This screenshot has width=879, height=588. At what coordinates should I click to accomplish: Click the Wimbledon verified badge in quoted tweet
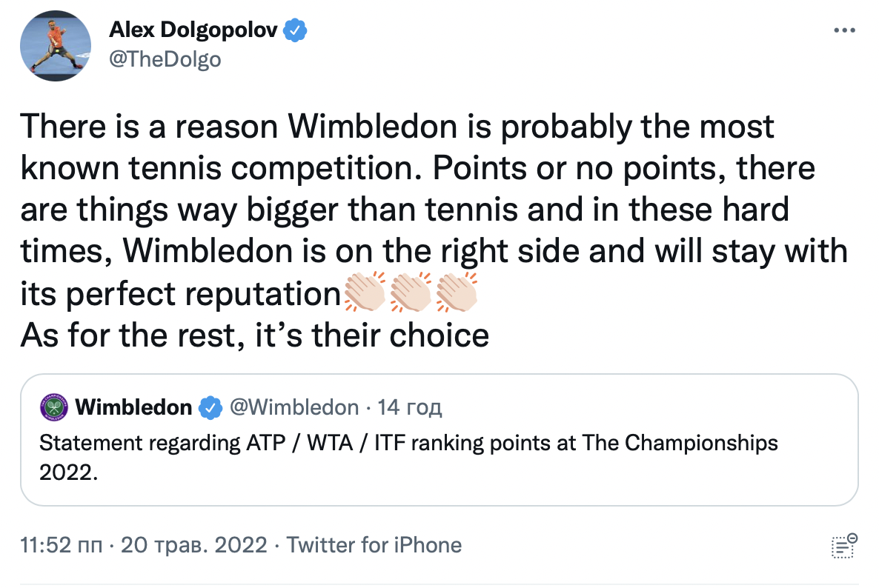tap(210, 407)
